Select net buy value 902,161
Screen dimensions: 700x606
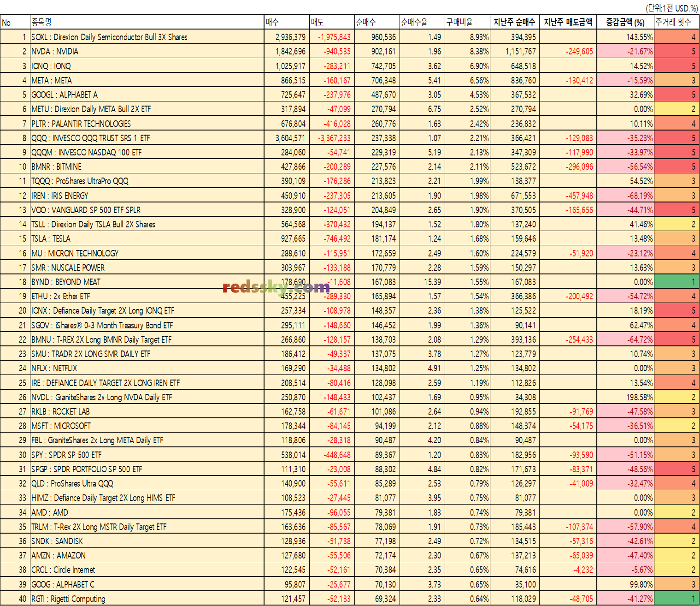coord(376,51)
